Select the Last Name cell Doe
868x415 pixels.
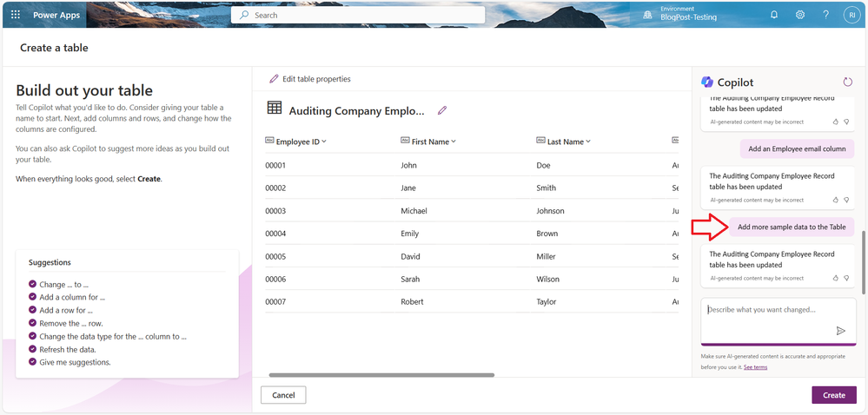(543, 165)
